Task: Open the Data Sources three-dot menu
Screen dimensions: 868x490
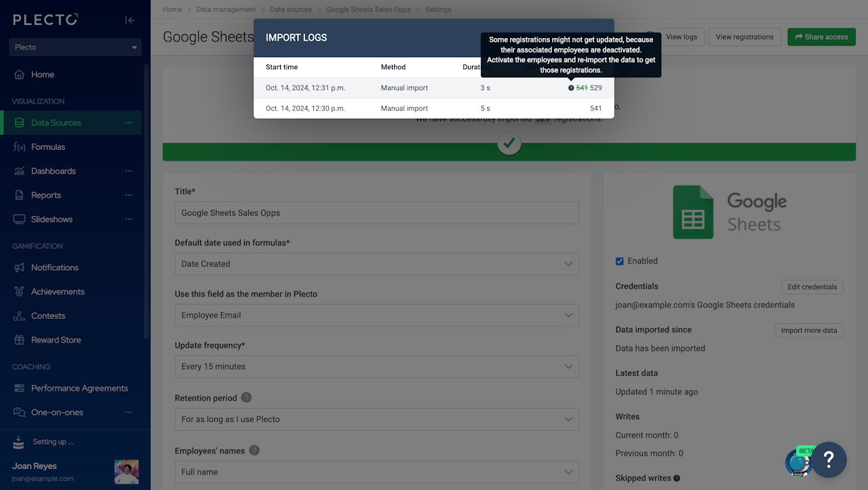Action: 128,123
